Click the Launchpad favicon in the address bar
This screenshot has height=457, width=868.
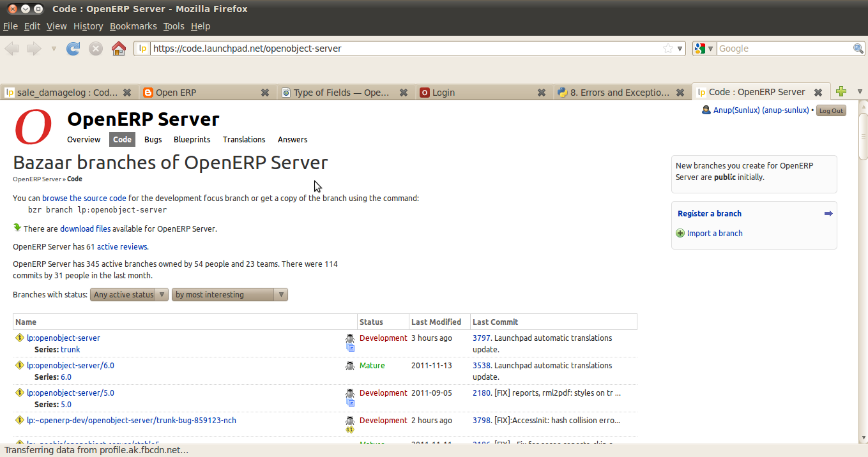143,48
